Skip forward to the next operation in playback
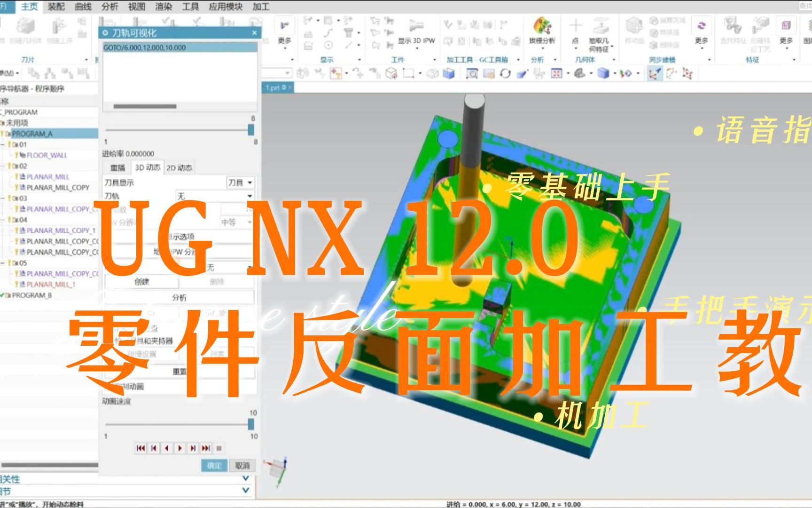812x508 pixels. pos(206,448)
